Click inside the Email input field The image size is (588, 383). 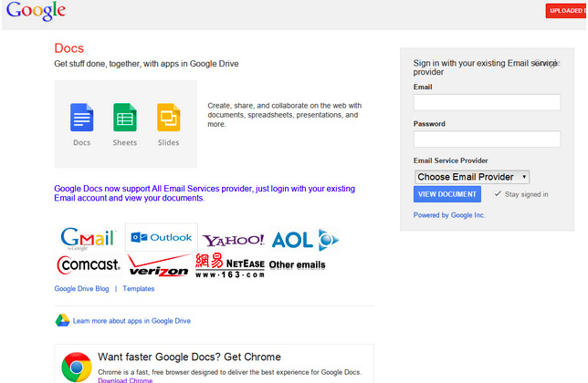(487, 102)
